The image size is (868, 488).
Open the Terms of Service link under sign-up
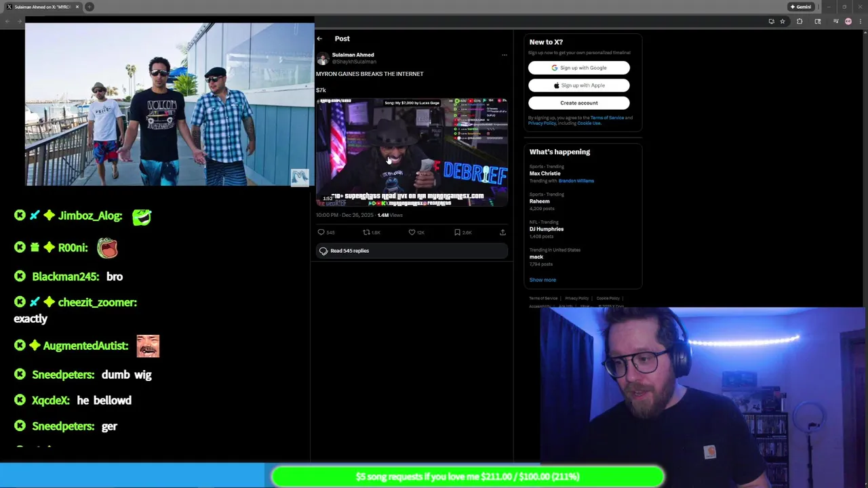pyautogui.click(x=607, y=118)
